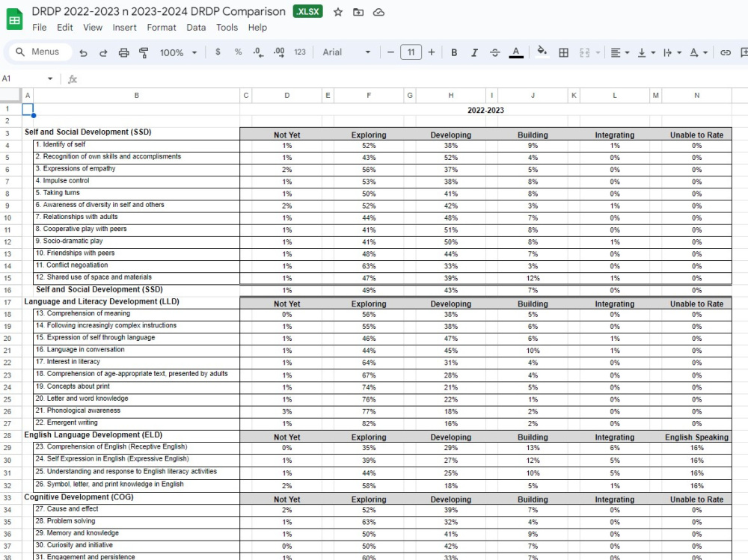Click the Insert comment icon
The height and width of the screenshot is (560, 748).
click(x=744, y=52)
